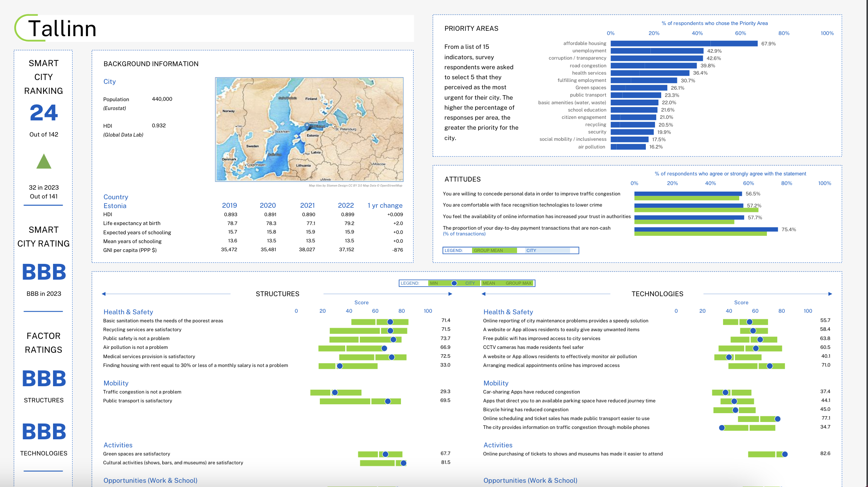This screenshot has width=868, height=487.
Task: Click the BACKGROUND INFORMATION heading
Action: pos(151,64)
